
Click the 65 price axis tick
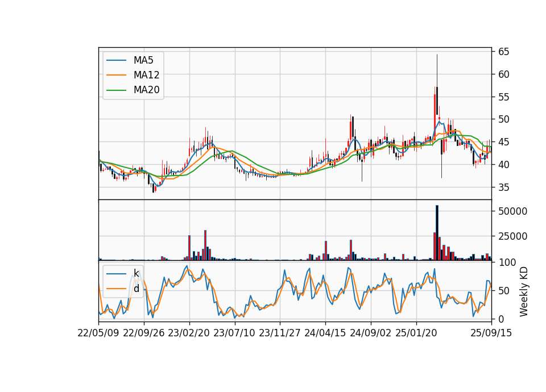[503, 52]
